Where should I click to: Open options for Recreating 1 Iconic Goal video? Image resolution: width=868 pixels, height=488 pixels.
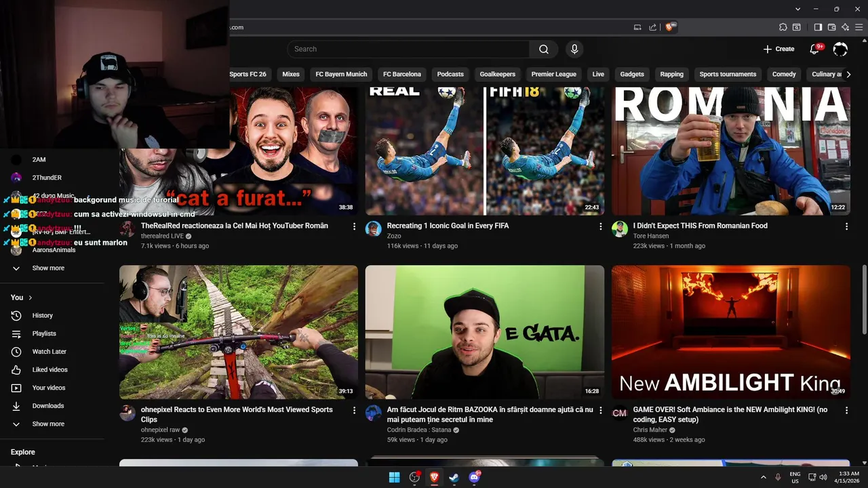pyautogui.click(x=600, y=226)
